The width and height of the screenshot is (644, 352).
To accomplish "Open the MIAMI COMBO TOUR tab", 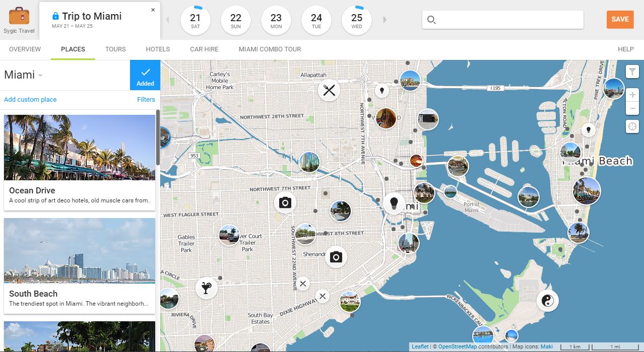I will [270, 49].
